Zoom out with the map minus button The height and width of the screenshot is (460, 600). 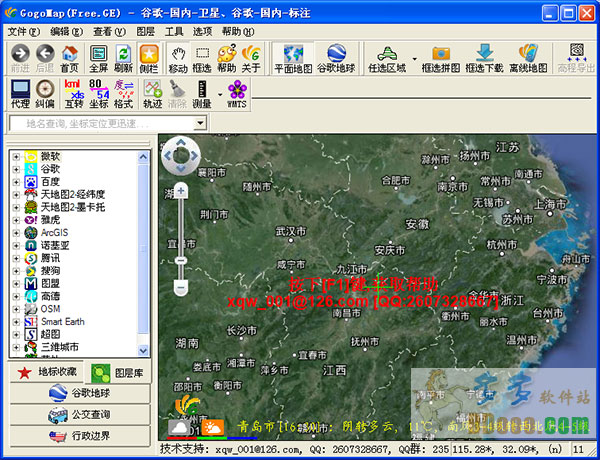(x=181, y=287)
